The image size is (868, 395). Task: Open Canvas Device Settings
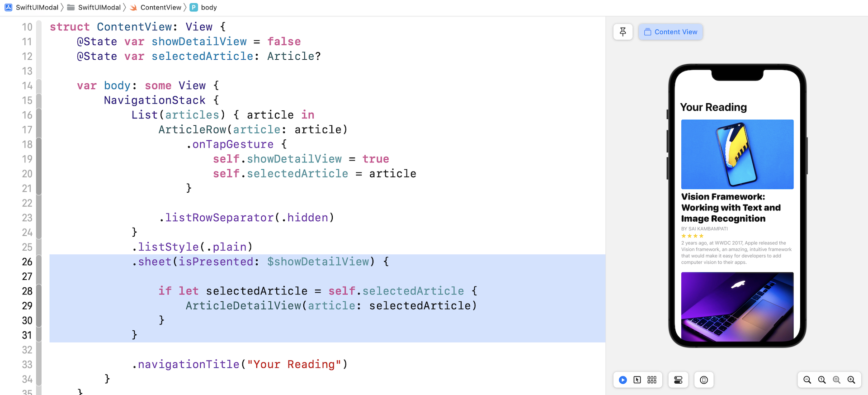(x=678, y=380)
